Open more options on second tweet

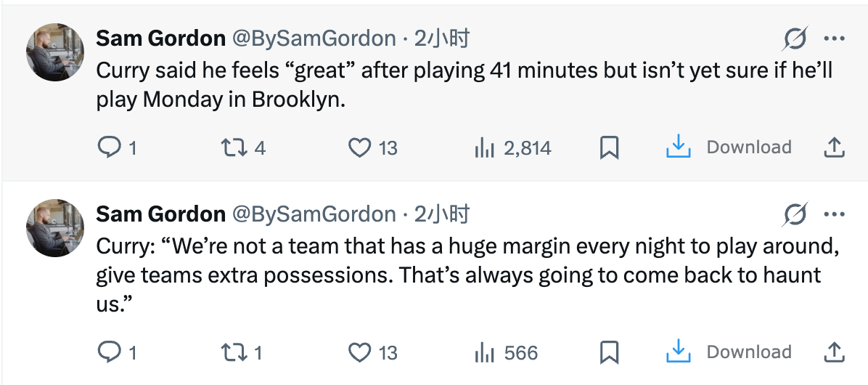click(x=834, y=215)
